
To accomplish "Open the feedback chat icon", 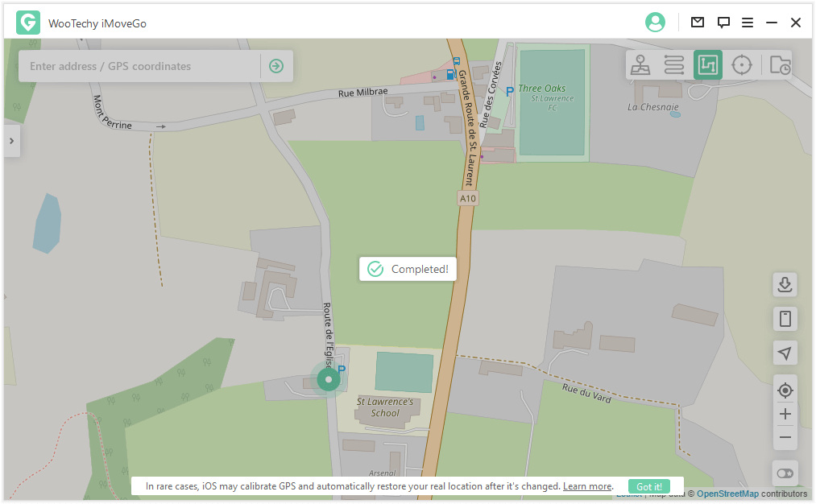I will (723, 23).
